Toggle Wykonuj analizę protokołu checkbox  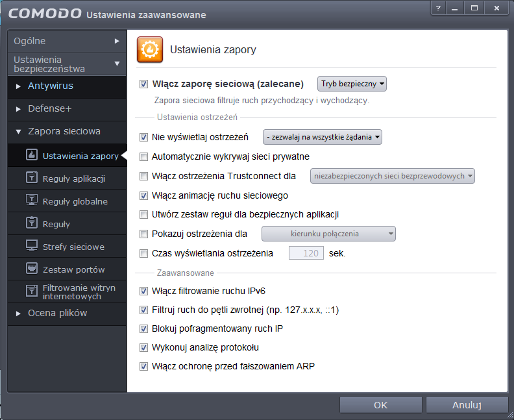(x=143, y=347)
